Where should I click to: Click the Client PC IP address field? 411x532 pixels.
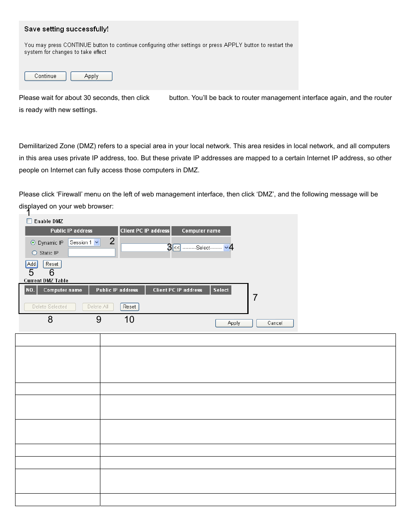pos(146,248)
